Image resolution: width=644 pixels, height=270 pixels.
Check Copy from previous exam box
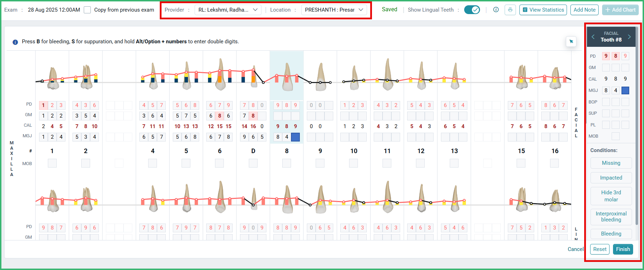(87, 10)
